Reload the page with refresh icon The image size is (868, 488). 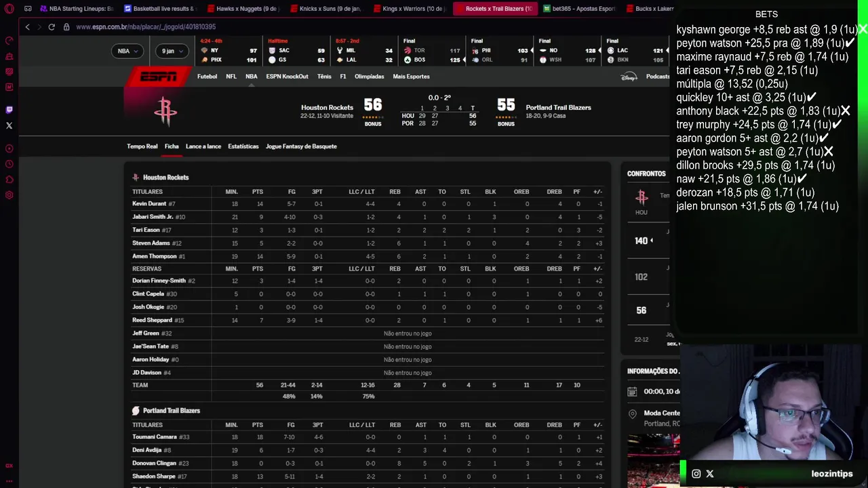pyautogui.click(x=52, y=26)
